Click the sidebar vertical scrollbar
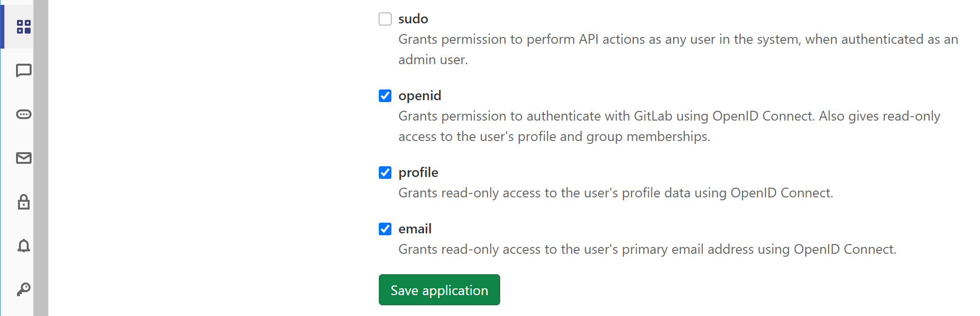 pyautogui.click(x=41, y=158)
